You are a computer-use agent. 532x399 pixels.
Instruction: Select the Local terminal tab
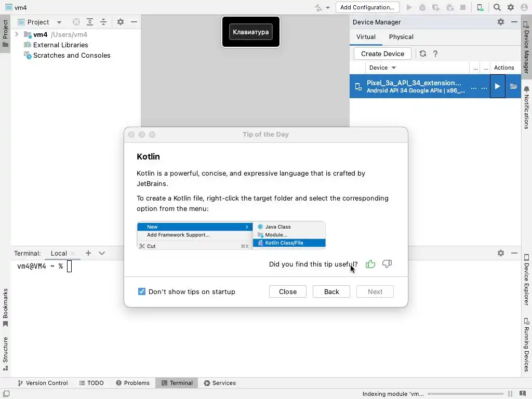(x=59, y=254)
